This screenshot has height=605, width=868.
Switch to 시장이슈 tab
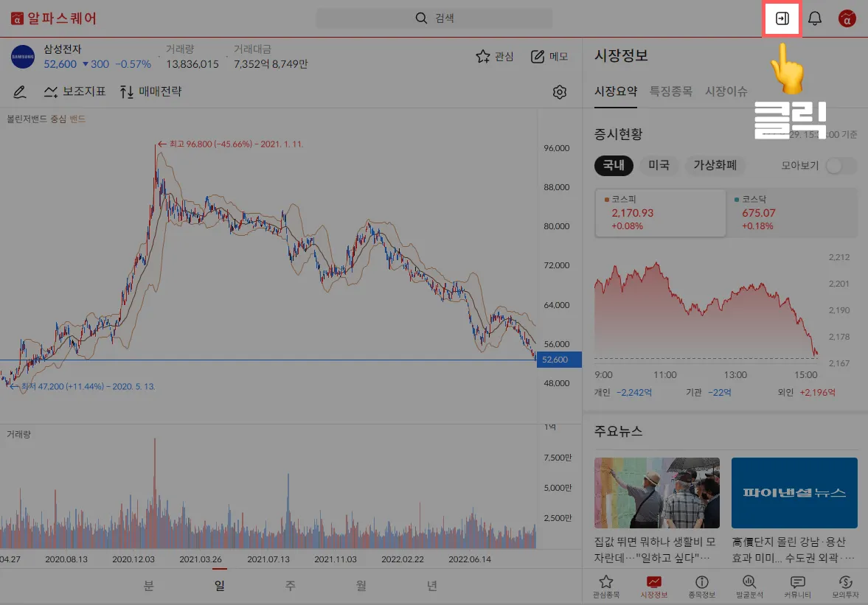point(726,91)
